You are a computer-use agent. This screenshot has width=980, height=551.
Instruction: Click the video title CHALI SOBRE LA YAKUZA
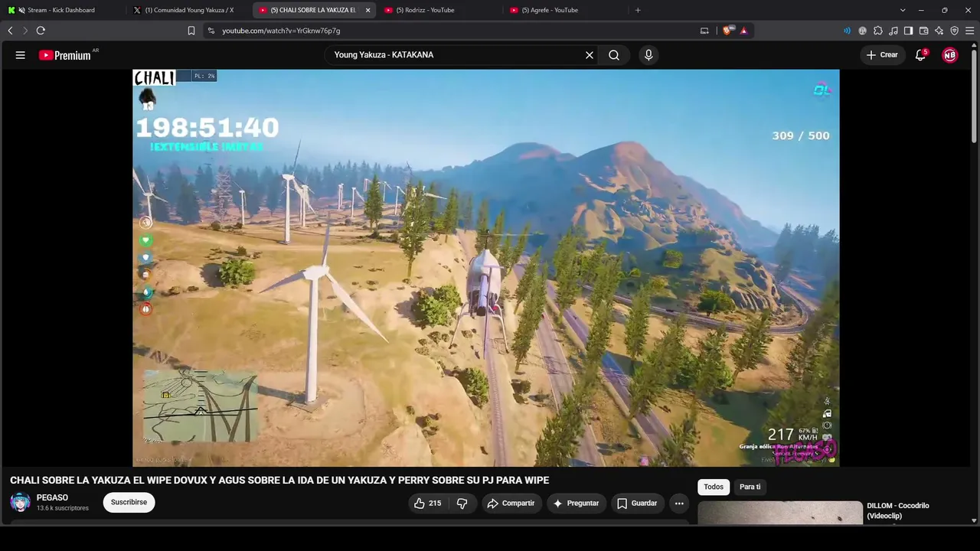point(279,481)
